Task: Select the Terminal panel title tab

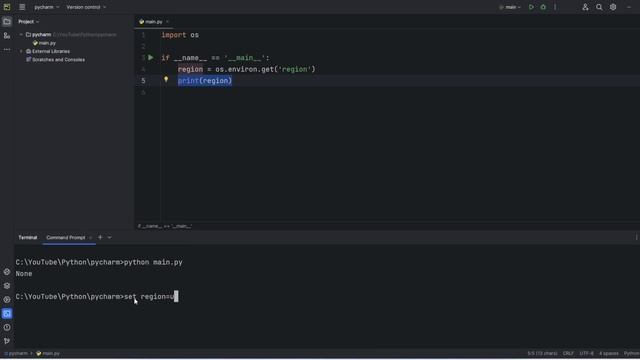Action: click(27, 237)
